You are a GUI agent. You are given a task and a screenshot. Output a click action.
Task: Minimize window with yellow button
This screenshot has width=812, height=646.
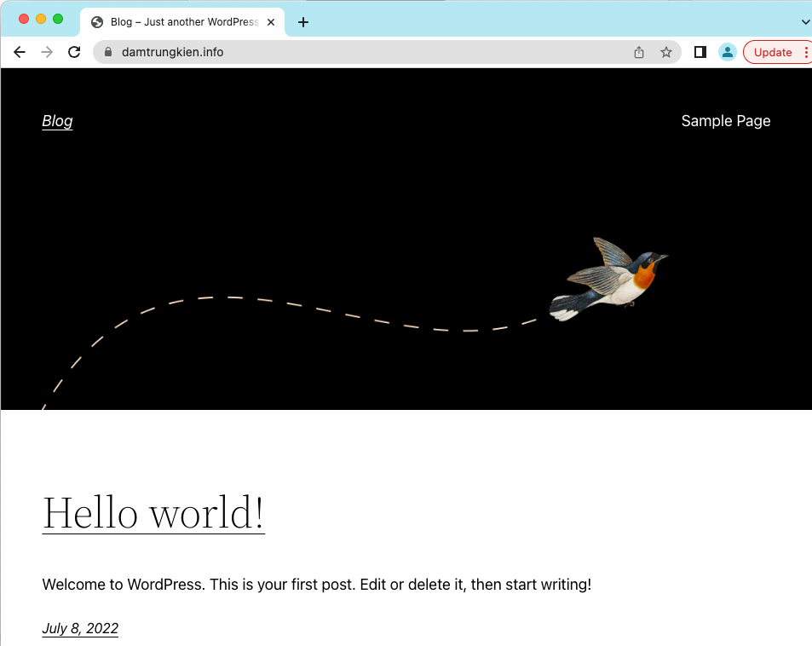point(41,19)
